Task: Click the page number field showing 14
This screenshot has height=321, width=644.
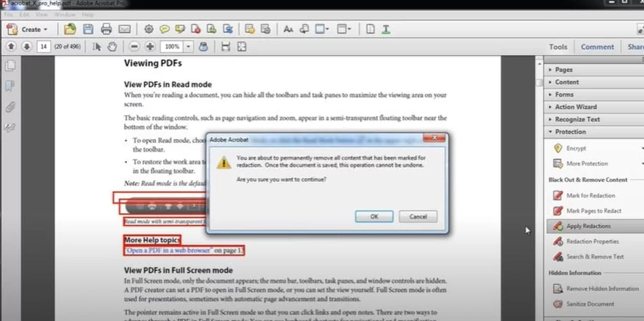Action: click(44, 47)
